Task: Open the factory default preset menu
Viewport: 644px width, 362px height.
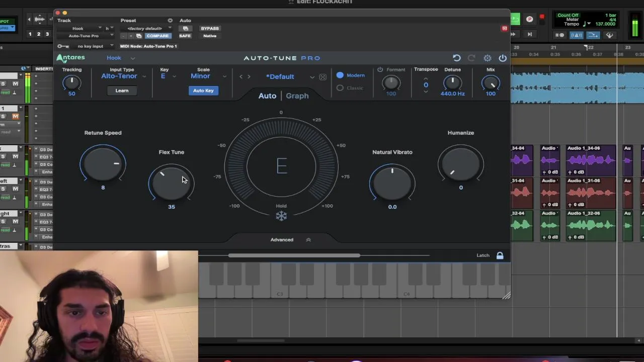Action: click(x=146, y=29)
